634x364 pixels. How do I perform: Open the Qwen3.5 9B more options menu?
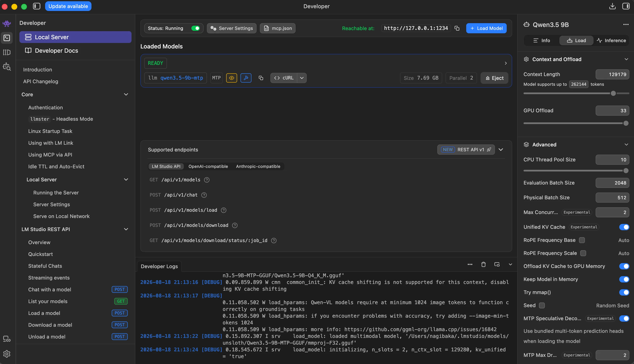[626, 24]
